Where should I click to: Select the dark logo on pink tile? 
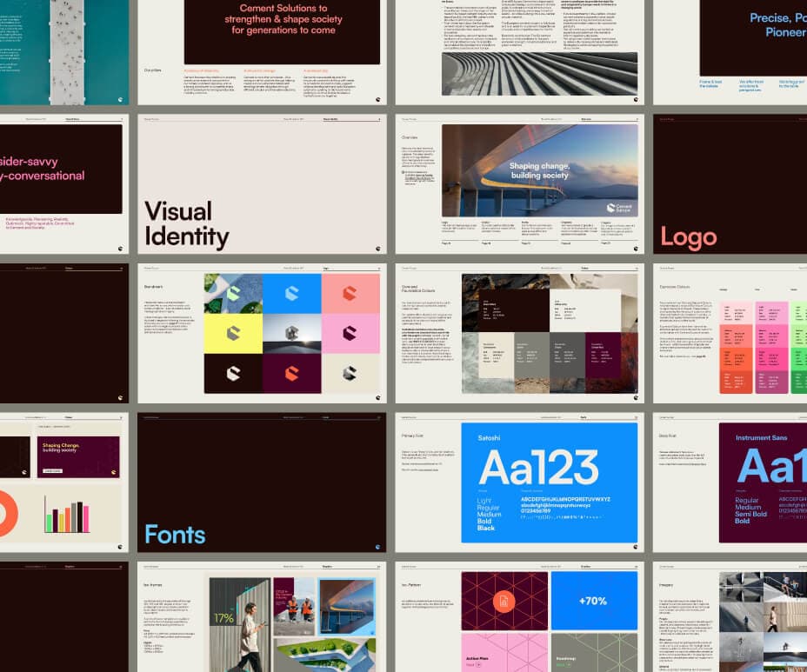[350, 333]
